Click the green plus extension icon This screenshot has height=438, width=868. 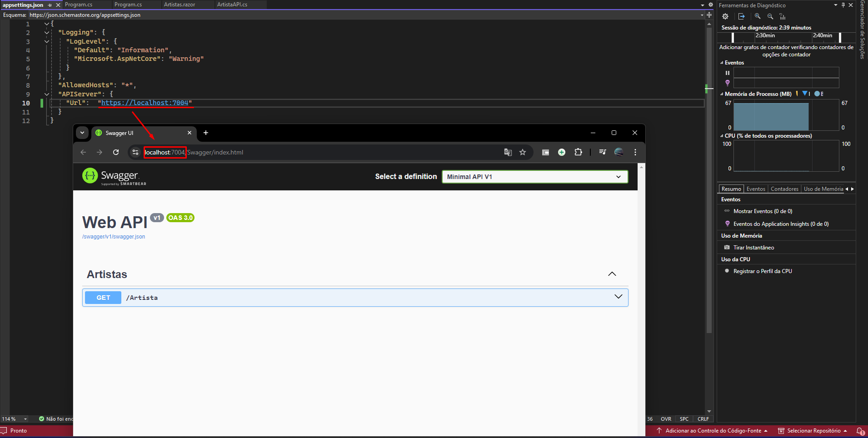click(x=562, y=152)
